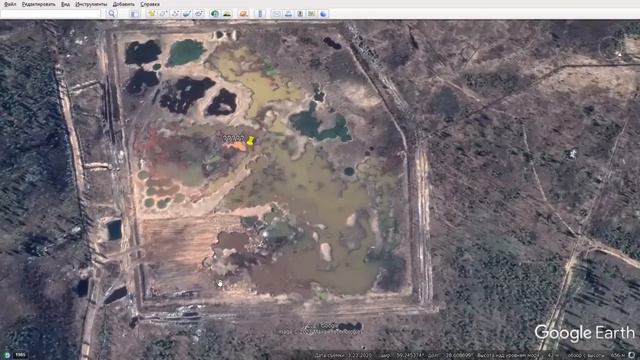Open the Файл menu
Screen dimensions: 640x360
[x=10, y=4]
